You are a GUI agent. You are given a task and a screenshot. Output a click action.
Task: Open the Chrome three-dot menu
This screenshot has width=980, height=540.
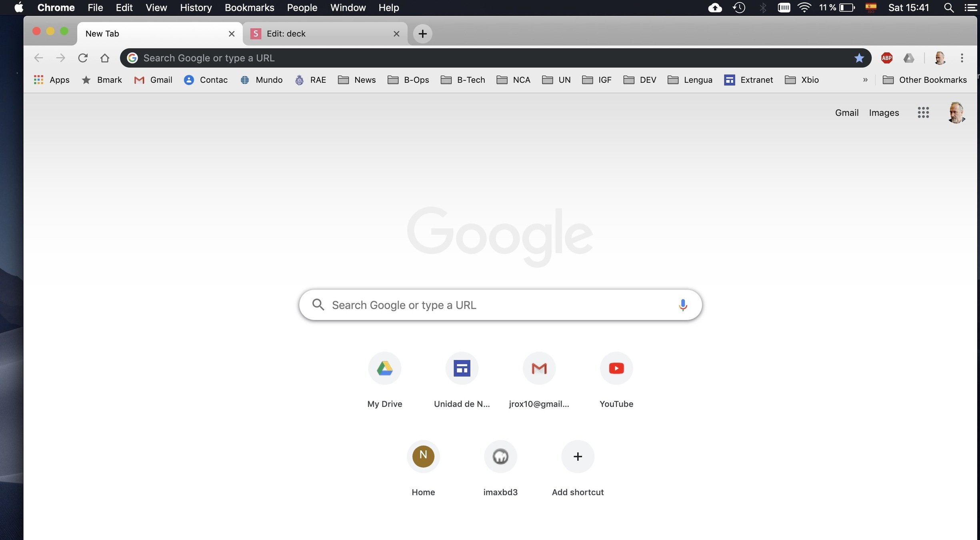[x=962, y=58]
